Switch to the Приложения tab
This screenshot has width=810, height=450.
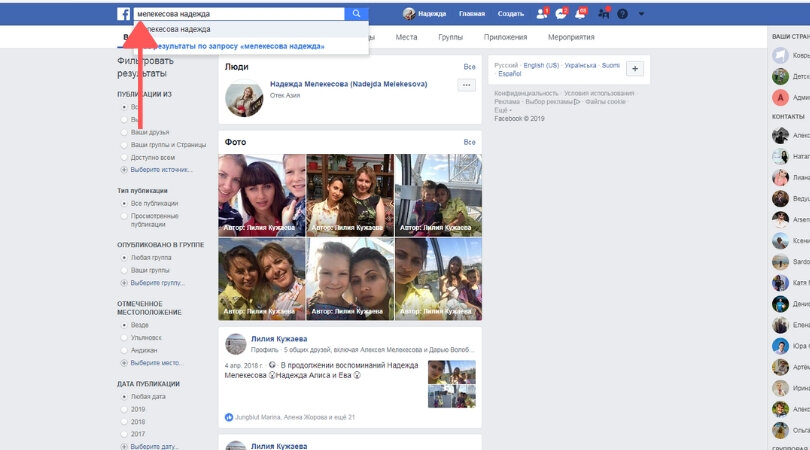505,37
